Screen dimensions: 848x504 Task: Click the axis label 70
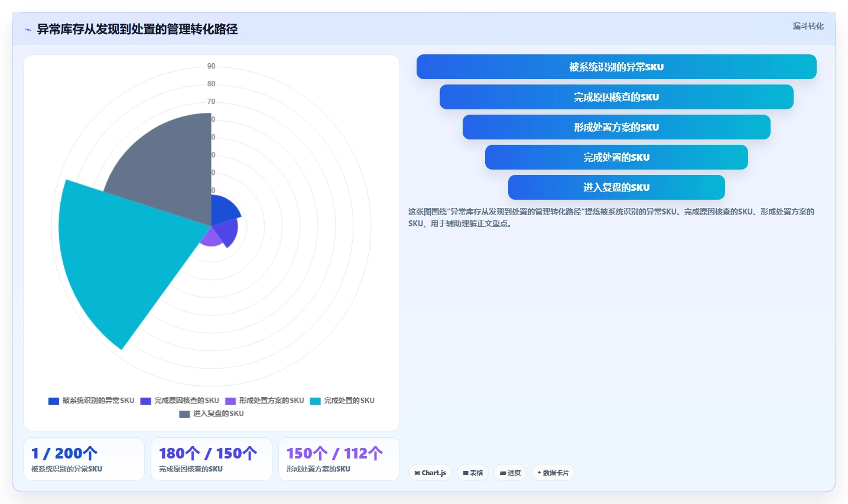pos(212,102)
